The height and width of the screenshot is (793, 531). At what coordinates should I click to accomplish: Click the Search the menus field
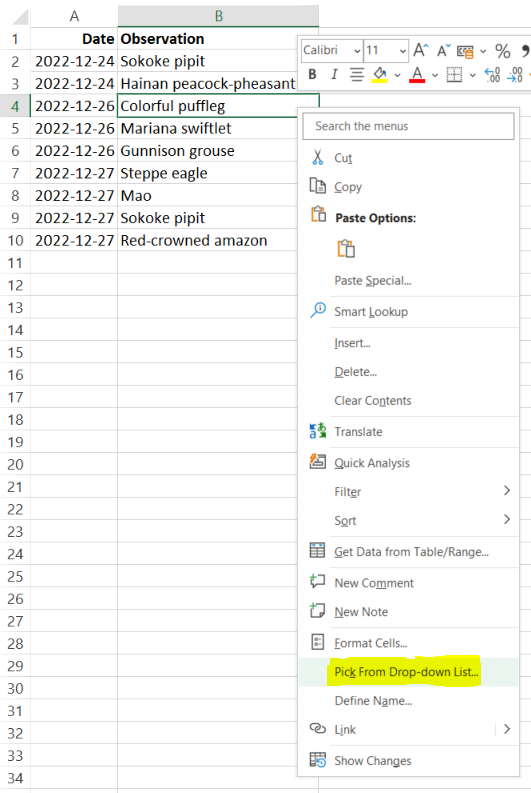[409, 126]
